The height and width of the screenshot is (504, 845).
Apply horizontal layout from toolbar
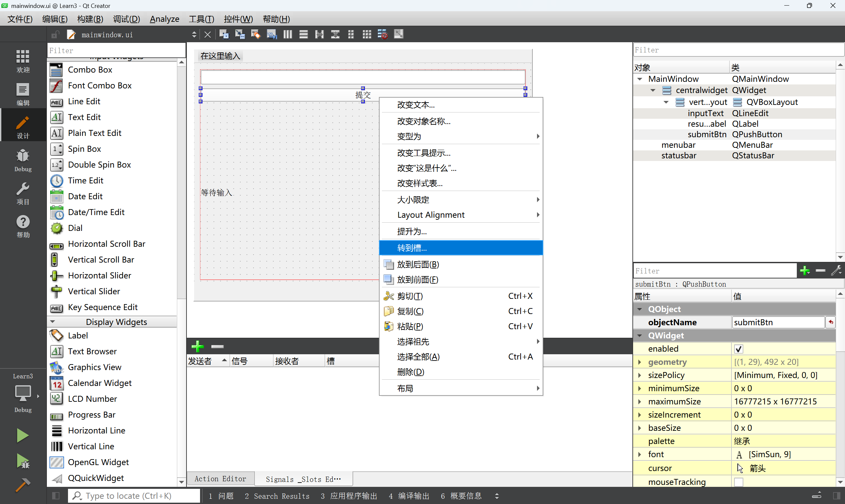point(288,34)
